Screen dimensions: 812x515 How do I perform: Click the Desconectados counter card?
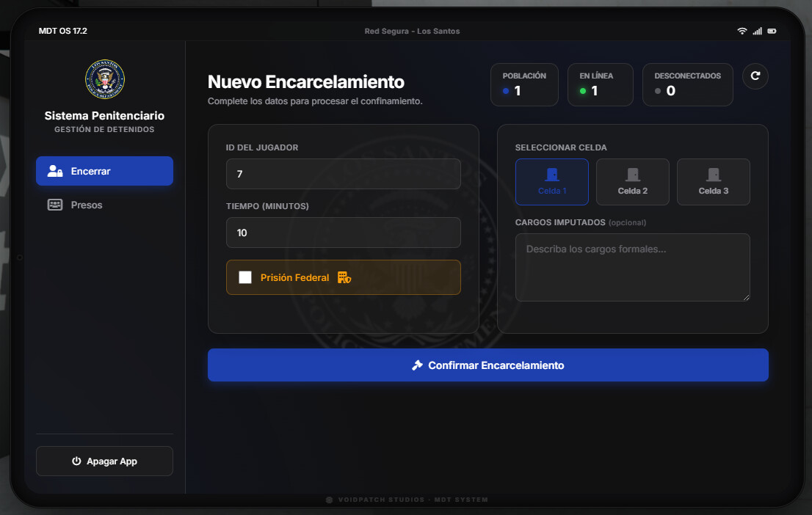pos(688,84)
